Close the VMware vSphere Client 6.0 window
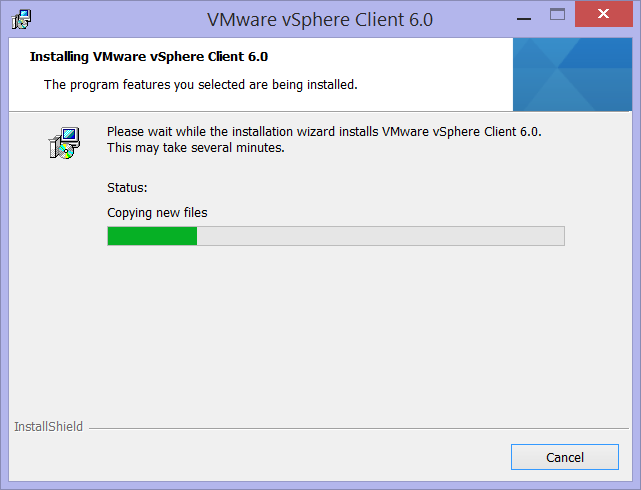The height and width of the screenshot is (490, 641). click(x=603, y=14)
